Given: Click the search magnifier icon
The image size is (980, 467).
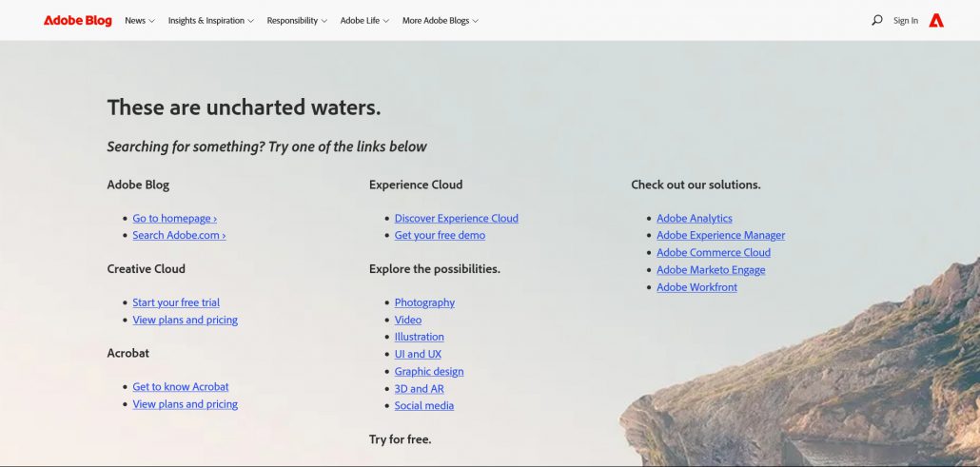Looking at the screenshot, I should [x=876, y=20].
